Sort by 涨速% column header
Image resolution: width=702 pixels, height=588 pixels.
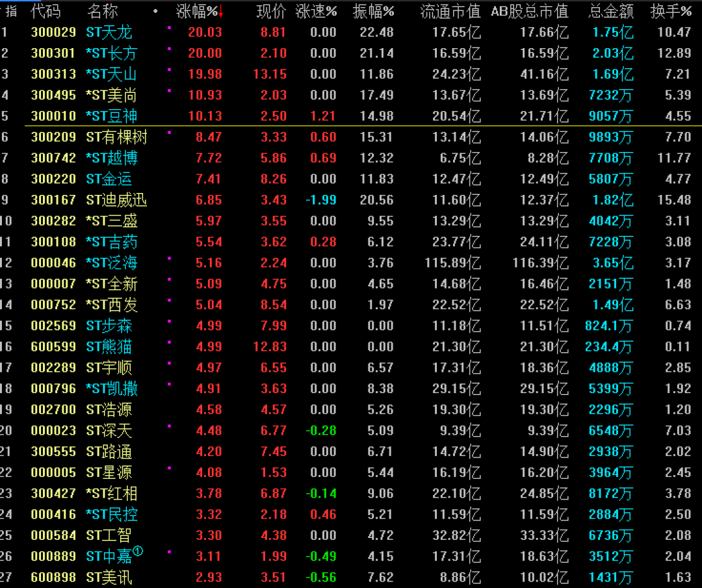316,12
